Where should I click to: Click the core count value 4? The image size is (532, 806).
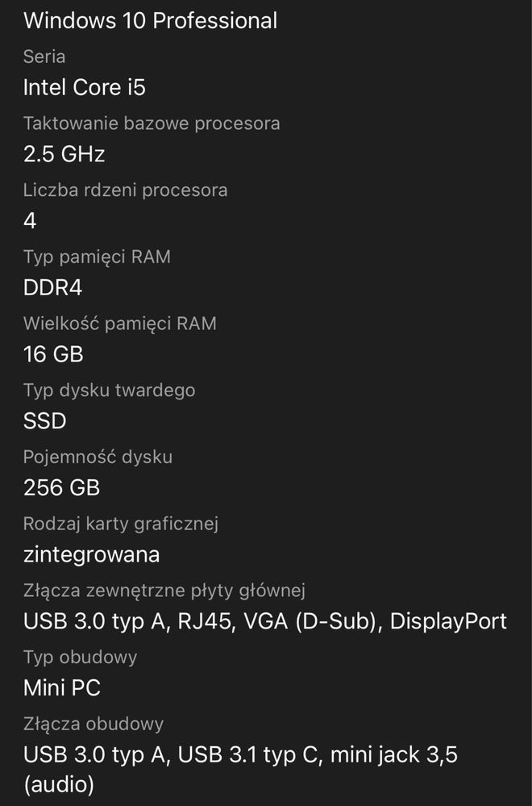[30, 221]
